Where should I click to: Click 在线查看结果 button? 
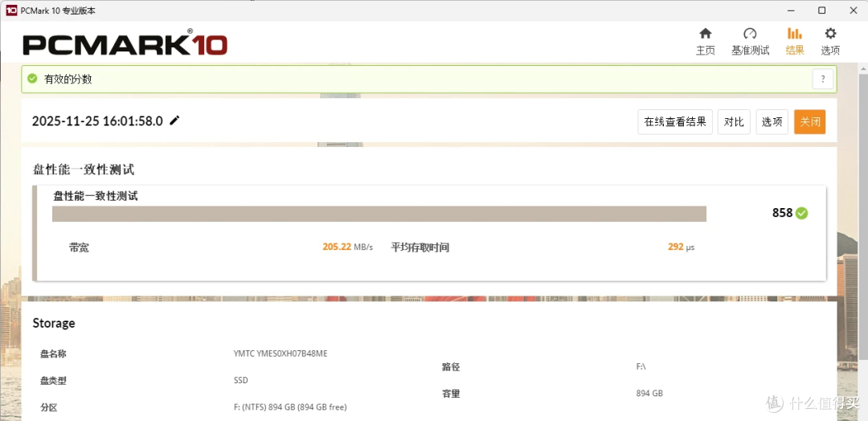coord(675,121)
